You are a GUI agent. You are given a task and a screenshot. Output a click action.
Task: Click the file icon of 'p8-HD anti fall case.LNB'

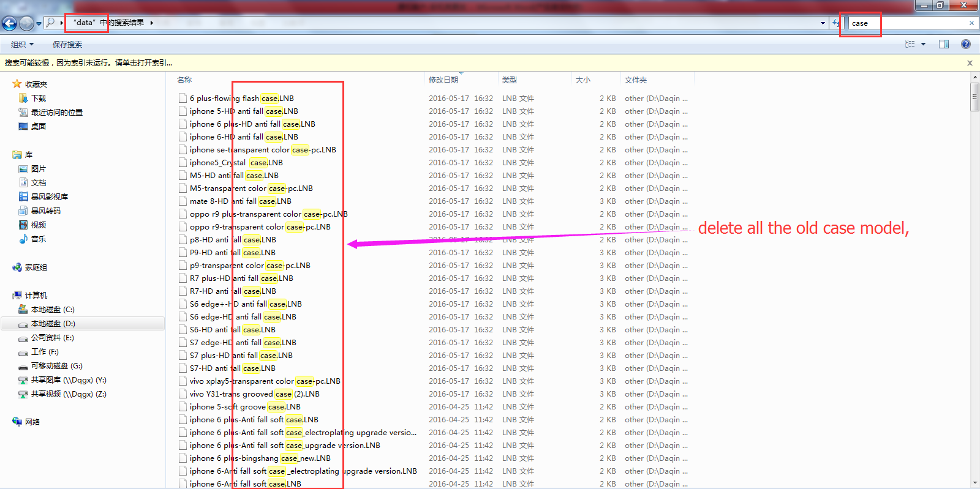click(183, 240)
